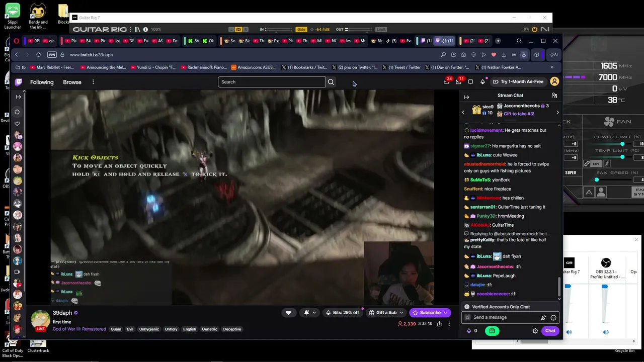
Task: Open the Amazon.com ASUS bookmark
Action: 254,67
